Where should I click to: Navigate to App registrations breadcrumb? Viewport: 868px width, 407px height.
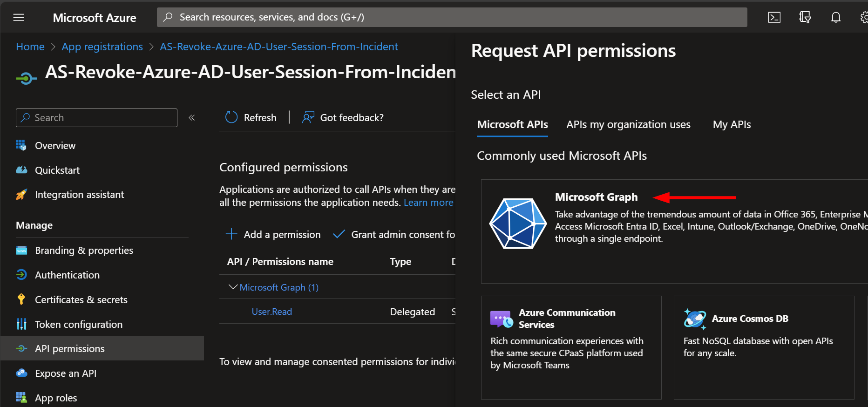(102, 47)
